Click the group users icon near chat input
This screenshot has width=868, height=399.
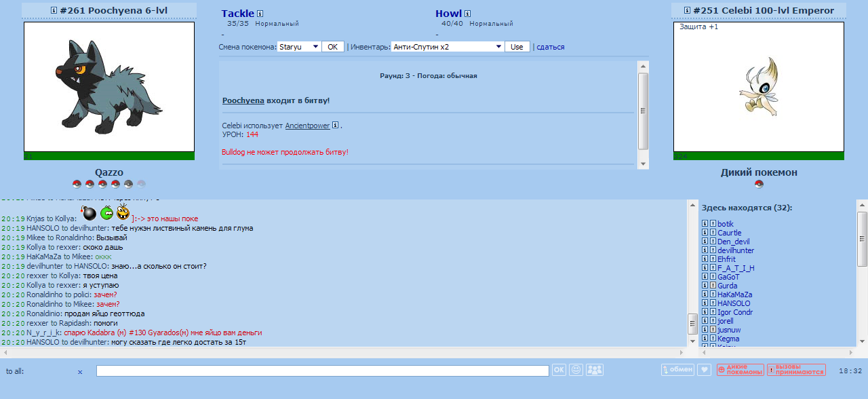click(x=595, y=370)
